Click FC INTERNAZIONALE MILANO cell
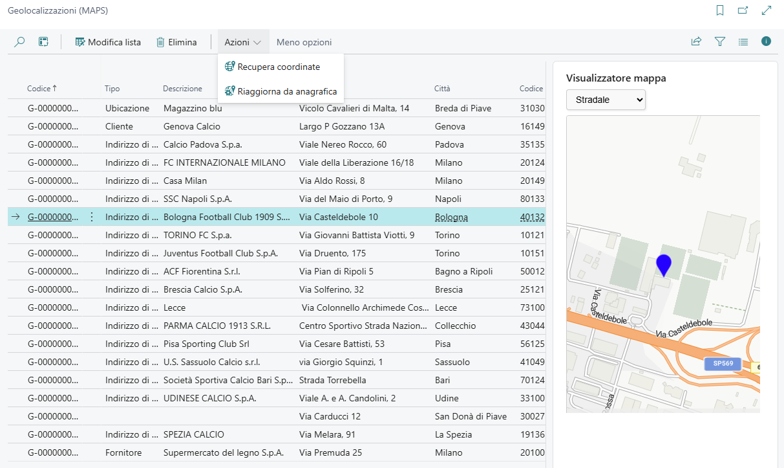The image size is (784, 468). pos(224,162)
